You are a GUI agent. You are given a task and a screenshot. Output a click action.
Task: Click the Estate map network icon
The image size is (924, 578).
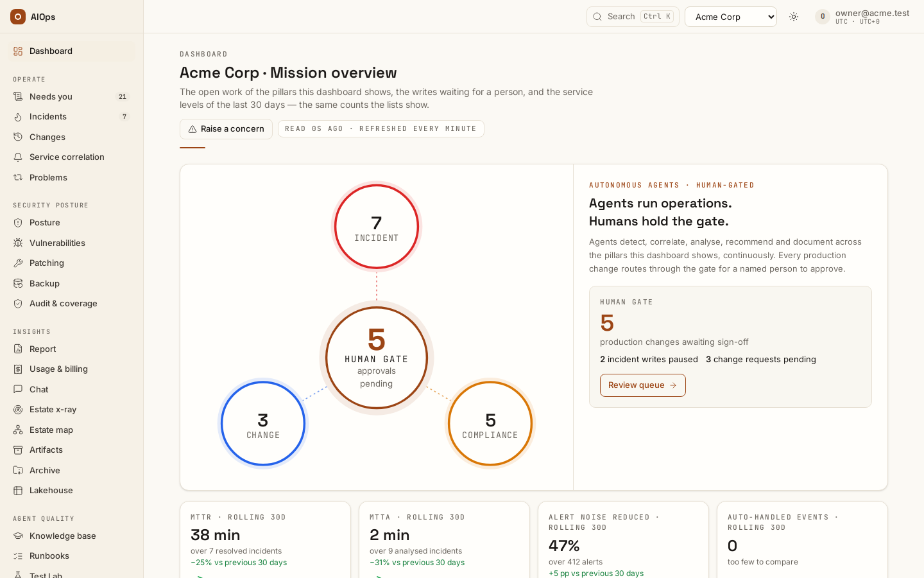18,430
